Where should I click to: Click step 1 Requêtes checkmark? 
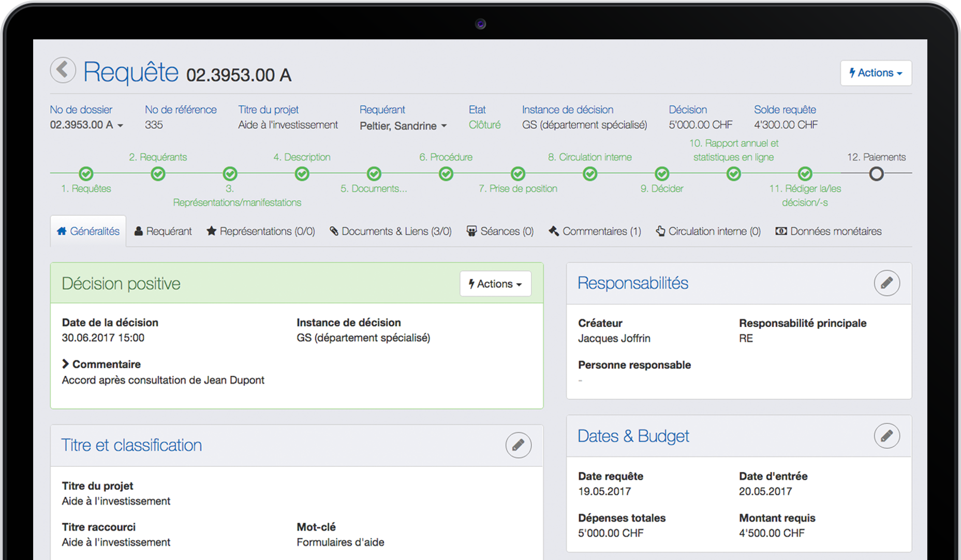pyautogui.click(x=86, y=173)
